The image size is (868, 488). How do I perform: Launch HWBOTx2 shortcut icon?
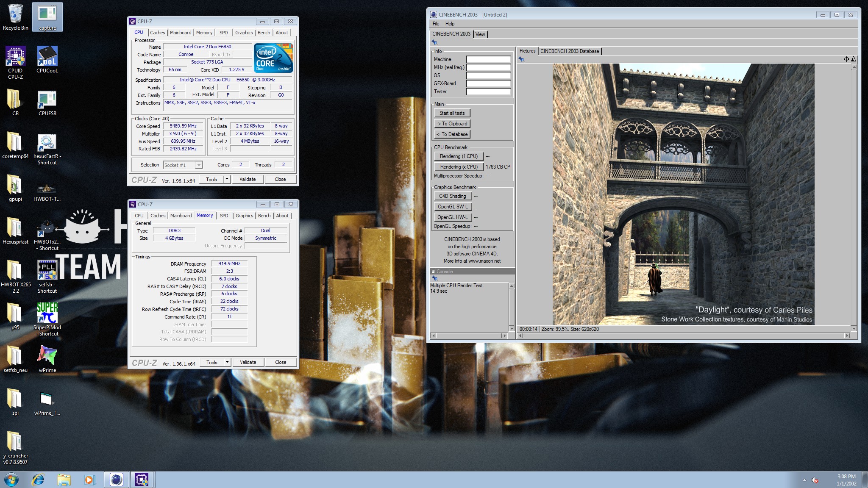[47, 234]
